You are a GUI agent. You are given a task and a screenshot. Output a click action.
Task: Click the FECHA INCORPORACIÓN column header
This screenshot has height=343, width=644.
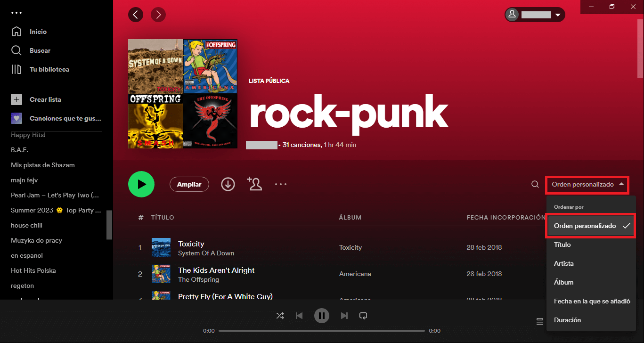pos(506,218)
